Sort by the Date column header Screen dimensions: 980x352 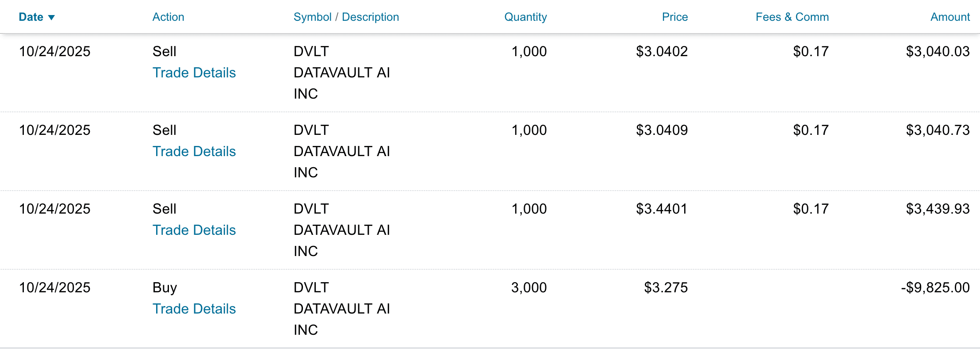[x=31, y=17]
